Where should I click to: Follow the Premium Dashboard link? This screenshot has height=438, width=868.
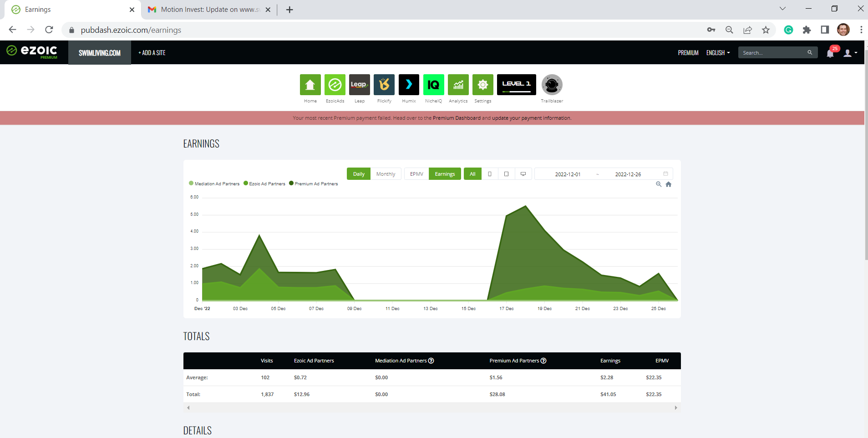(457, 118)
